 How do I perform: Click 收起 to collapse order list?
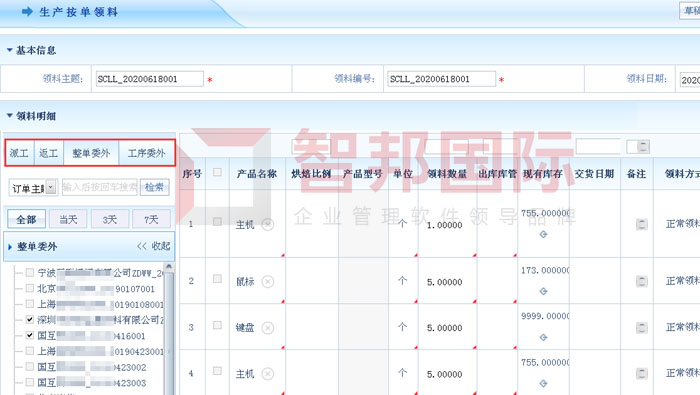tap(154, 246)
